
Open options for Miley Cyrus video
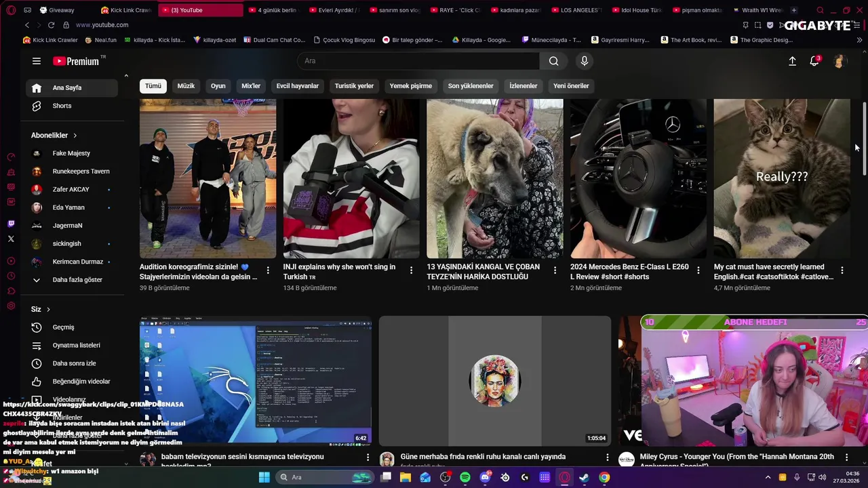(x=847, y=457)
